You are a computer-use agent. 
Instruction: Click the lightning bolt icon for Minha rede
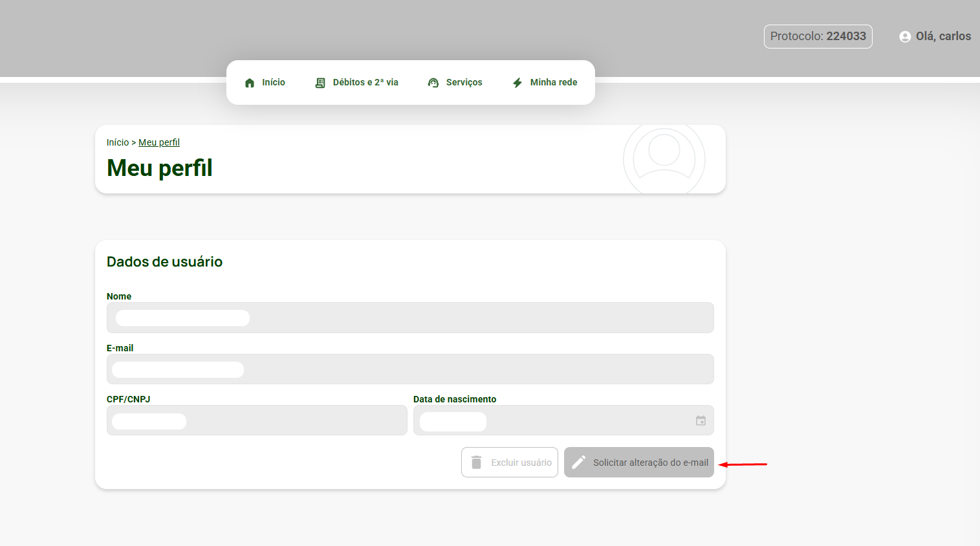click(x=517, y=83)
